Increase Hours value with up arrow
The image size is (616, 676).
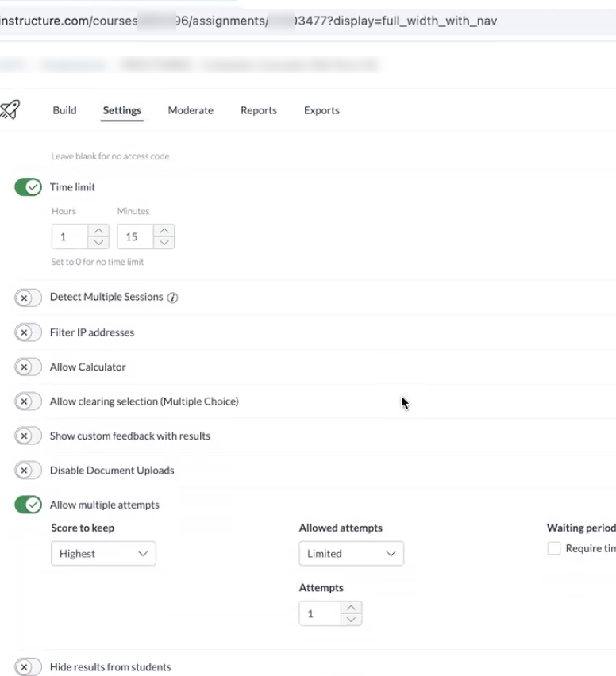[x=98, y=231]
